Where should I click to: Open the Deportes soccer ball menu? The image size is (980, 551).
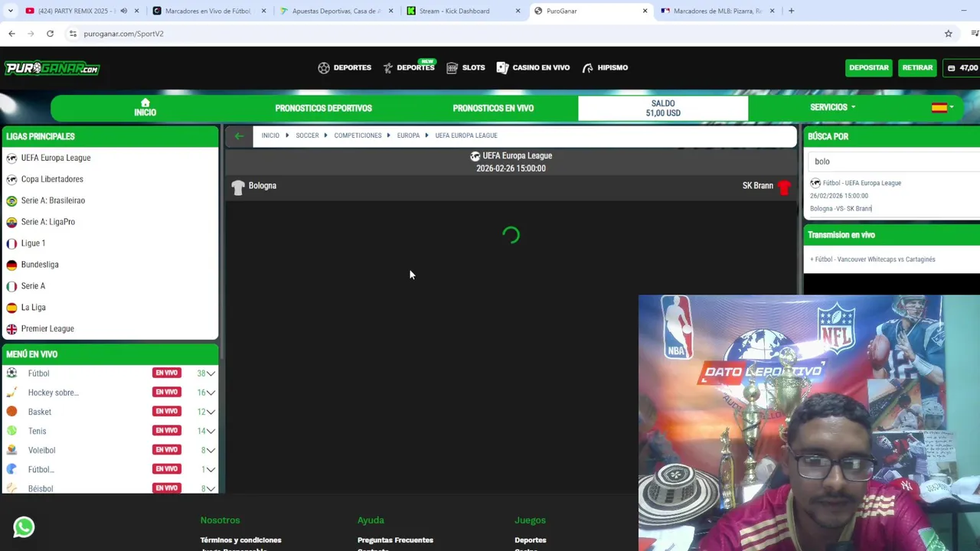(x=345, y=67)
